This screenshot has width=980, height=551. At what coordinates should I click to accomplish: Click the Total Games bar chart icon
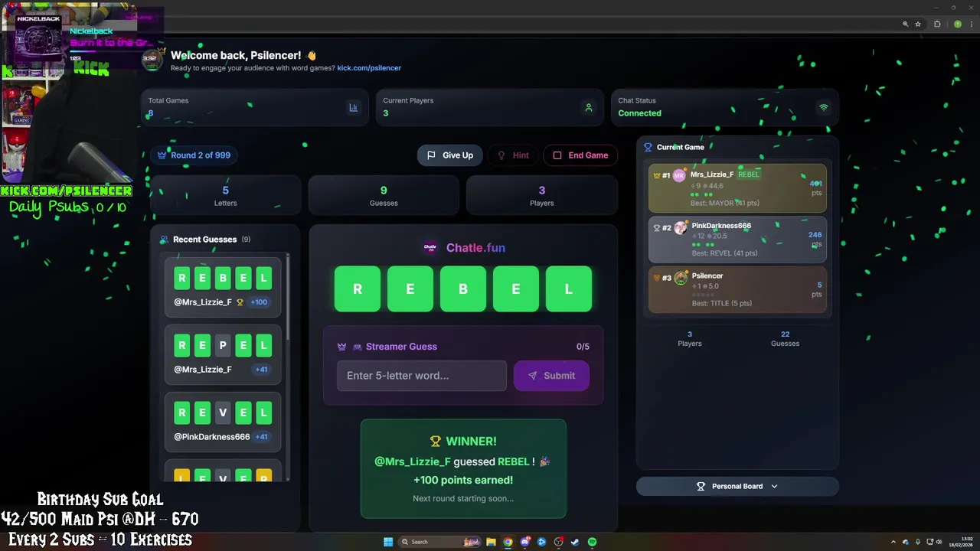pyautogui.click(x=353, y=108)
